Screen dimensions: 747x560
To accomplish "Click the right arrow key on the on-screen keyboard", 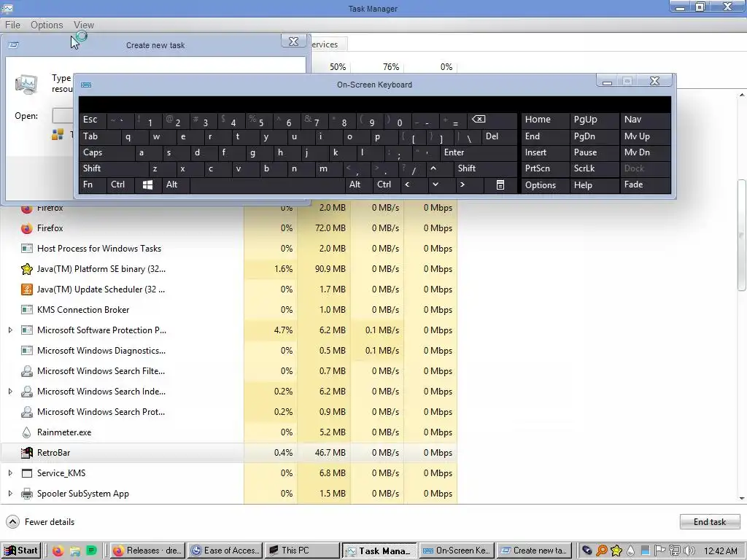I will tap(462, 184).
